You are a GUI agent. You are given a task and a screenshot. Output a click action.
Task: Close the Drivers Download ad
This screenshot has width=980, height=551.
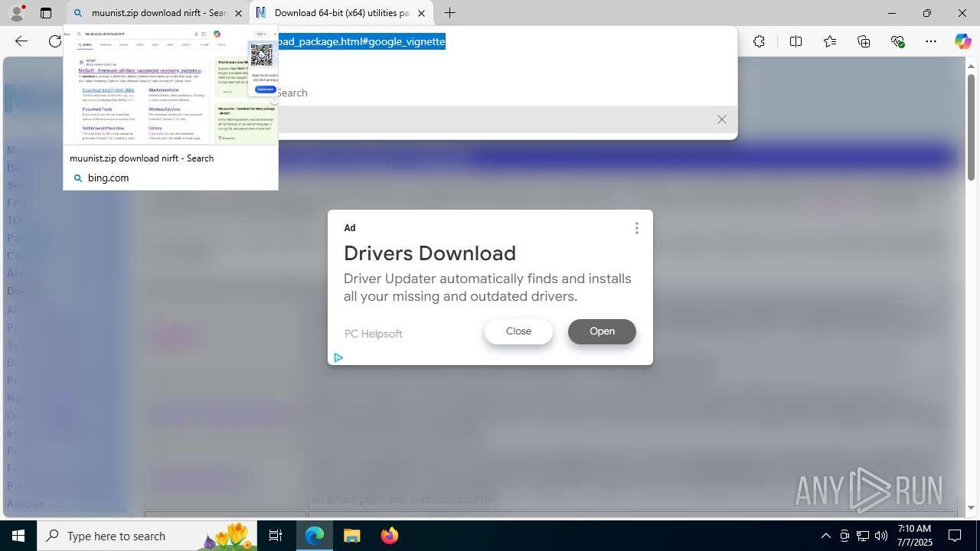[518, 331]
